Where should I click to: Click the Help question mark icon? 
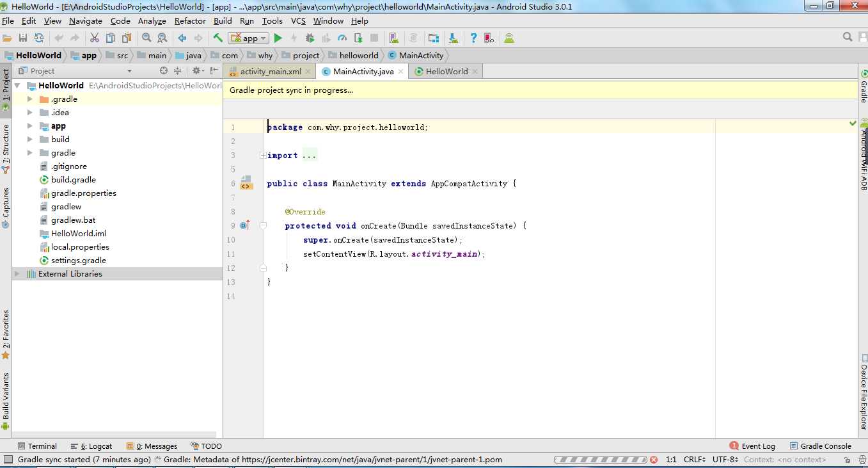click(473, 38)
